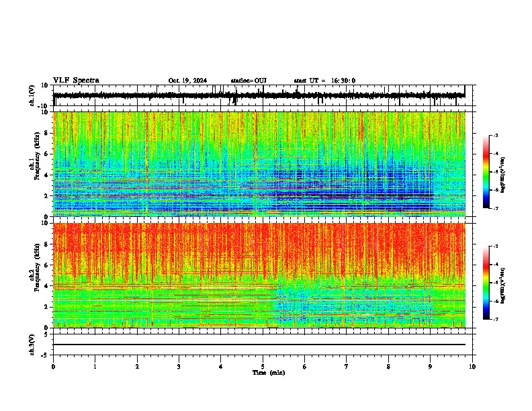Click tick label "2" on time axis
Screen dimensions: 532x411
(x=137, y=367)
